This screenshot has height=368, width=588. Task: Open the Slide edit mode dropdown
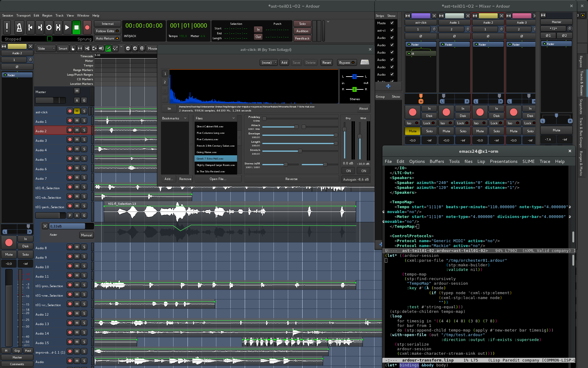pyautogui.click(x=45, y=48)
